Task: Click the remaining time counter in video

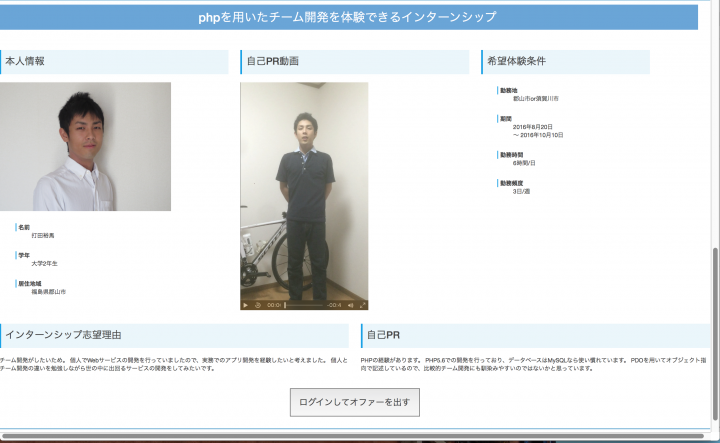Action: tap(335, 305)
